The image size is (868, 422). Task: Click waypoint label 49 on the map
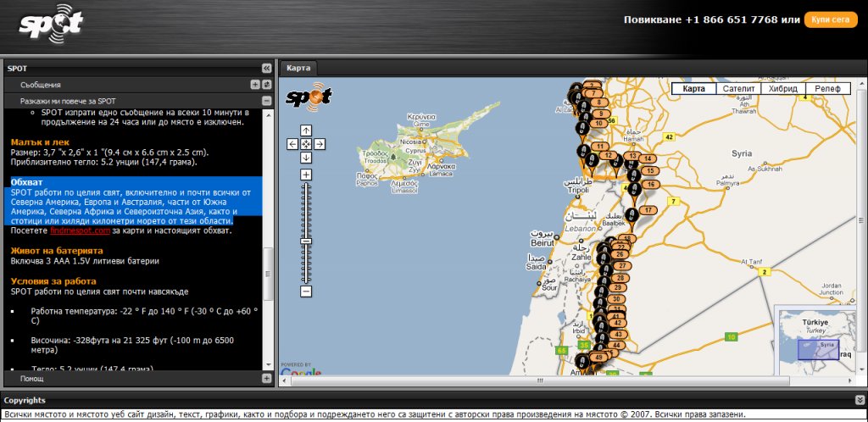tap(598, 358)
